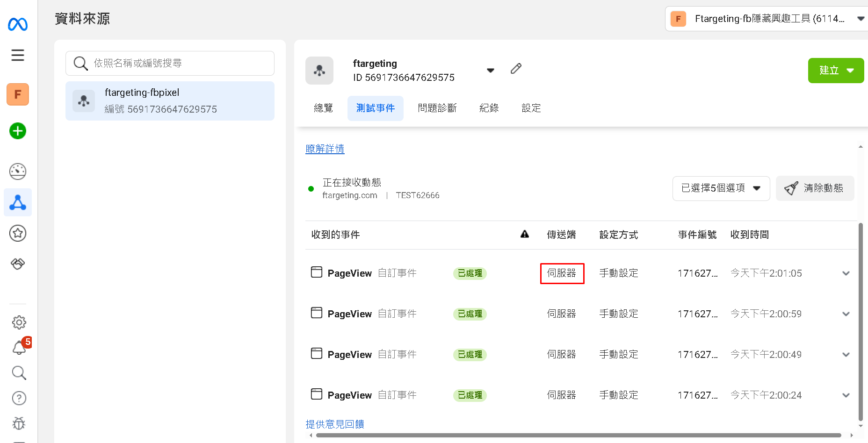Click the pencil edit name icon
Screen dimensions: 868x443
click(516, 69)
